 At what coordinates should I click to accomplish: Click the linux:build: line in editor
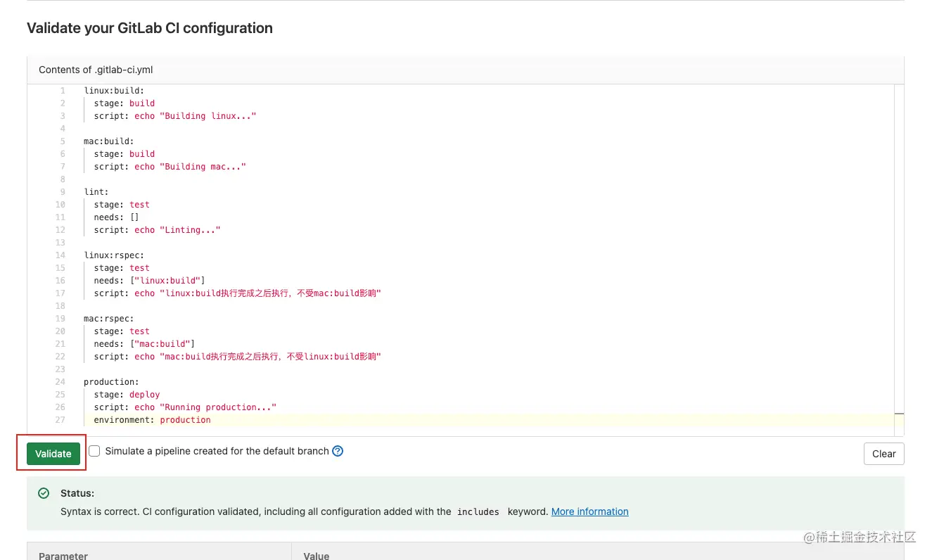(114, 91)
